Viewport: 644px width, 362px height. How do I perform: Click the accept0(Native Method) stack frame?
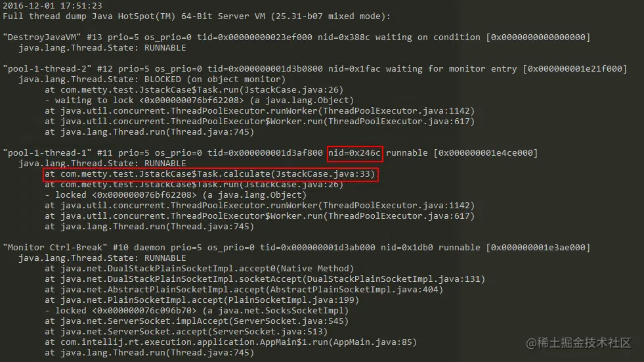pos(199,268)
